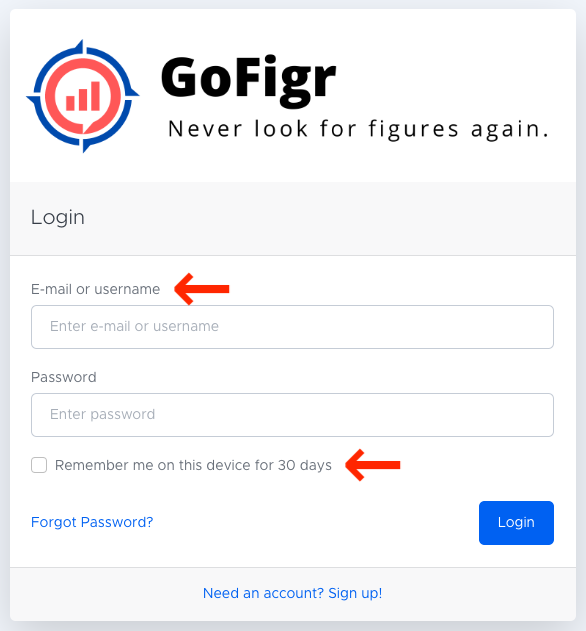Screen dimensions: 586x631
Task: Focus the Enter password field
Action: pyautogui.click(x=293, y=415)
